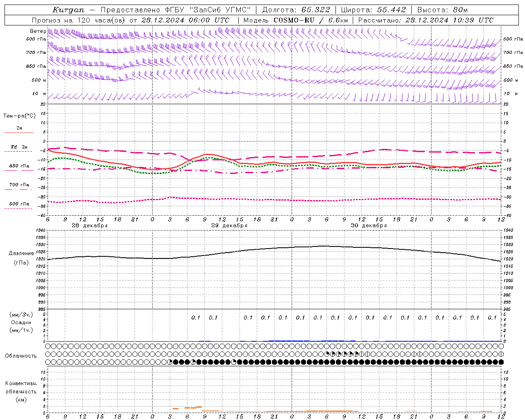This screenshot has height=420, width=525.
Task: Choose the 500 гПа dotted temperature legend entry
Action: (x=19, y=205)
